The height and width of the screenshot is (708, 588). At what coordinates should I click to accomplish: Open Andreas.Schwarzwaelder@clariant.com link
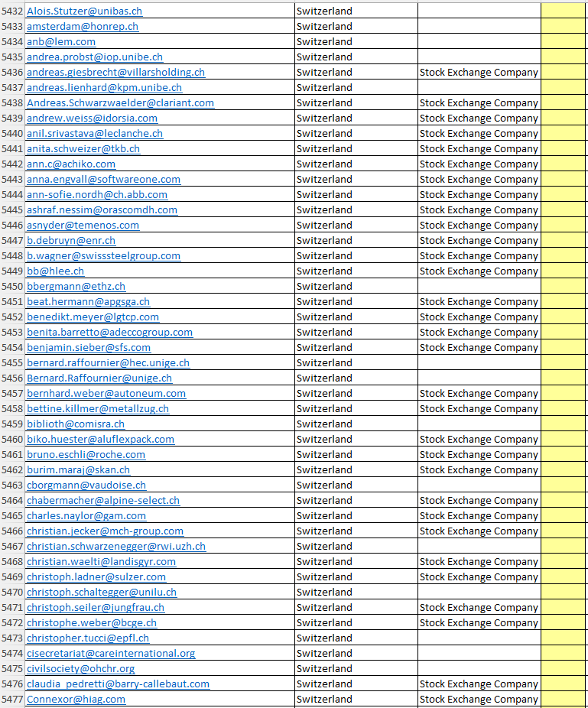(x=120, y=103)
